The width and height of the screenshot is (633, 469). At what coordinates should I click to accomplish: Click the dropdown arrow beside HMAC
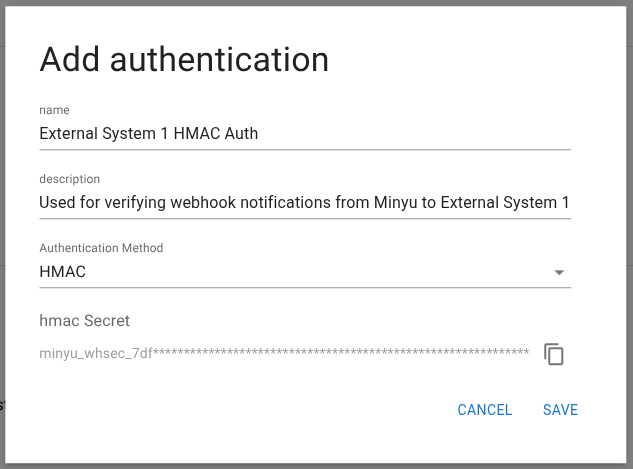coord(559,272)
